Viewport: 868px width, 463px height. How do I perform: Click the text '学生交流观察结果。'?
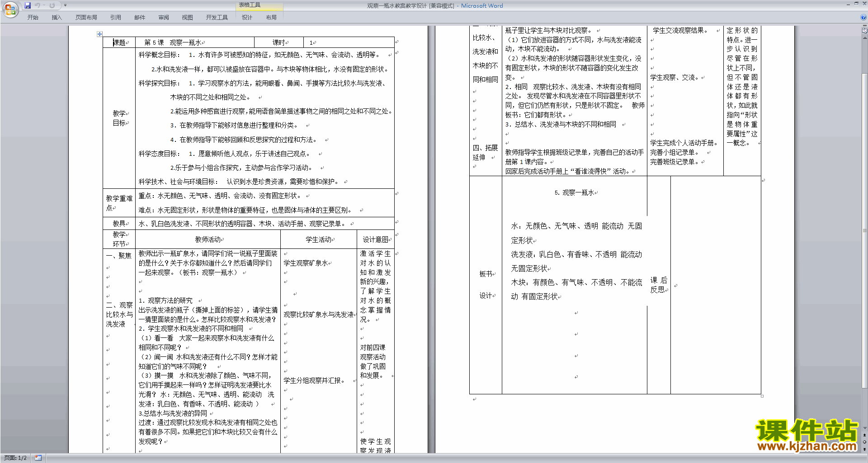coord(681,30)
